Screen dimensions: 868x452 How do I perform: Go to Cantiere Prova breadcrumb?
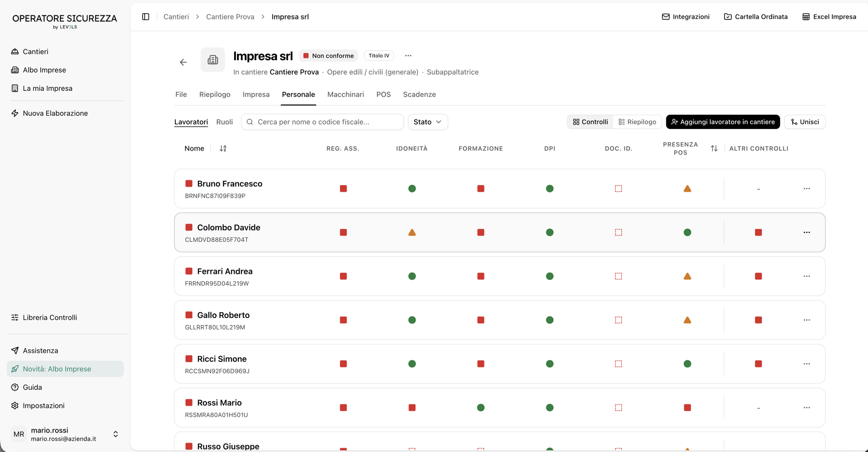tap(230, 17)
